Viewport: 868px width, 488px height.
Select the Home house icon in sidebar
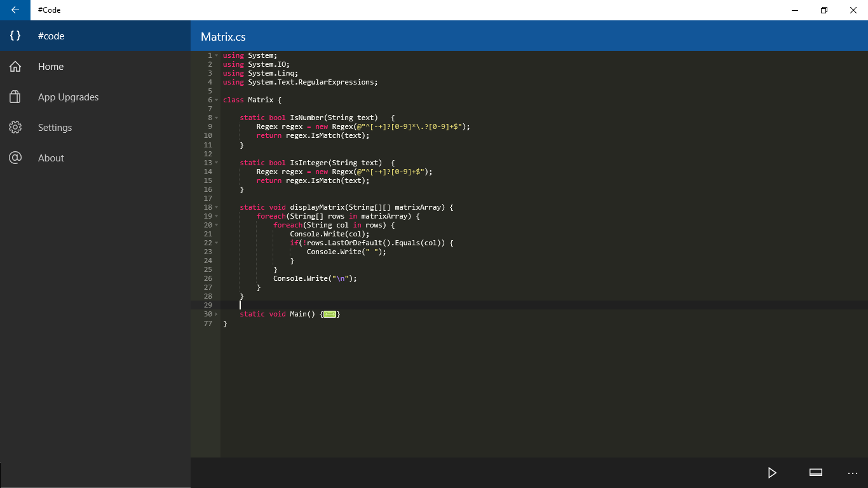[x=15, y=66]
